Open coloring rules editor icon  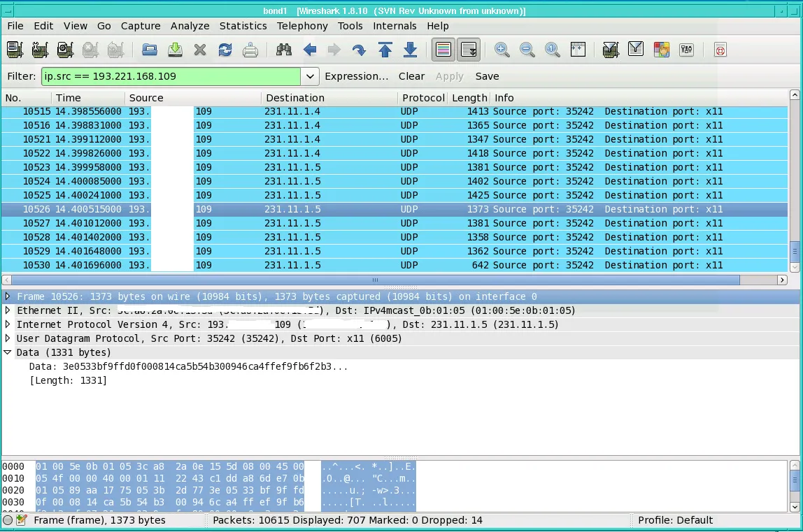[x=661, y=50]
